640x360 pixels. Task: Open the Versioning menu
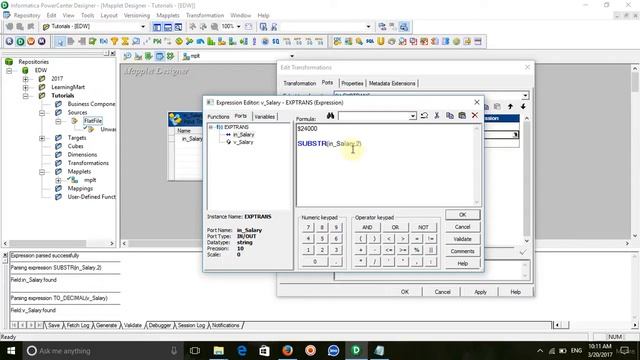click(x=137, y=16)
